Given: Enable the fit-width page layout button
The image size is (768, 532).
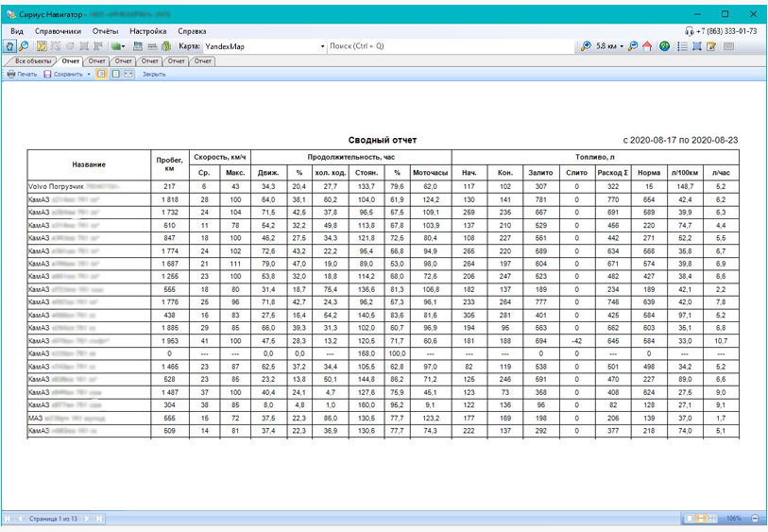Looking at the screenshot, I should (x=128, y=73).
